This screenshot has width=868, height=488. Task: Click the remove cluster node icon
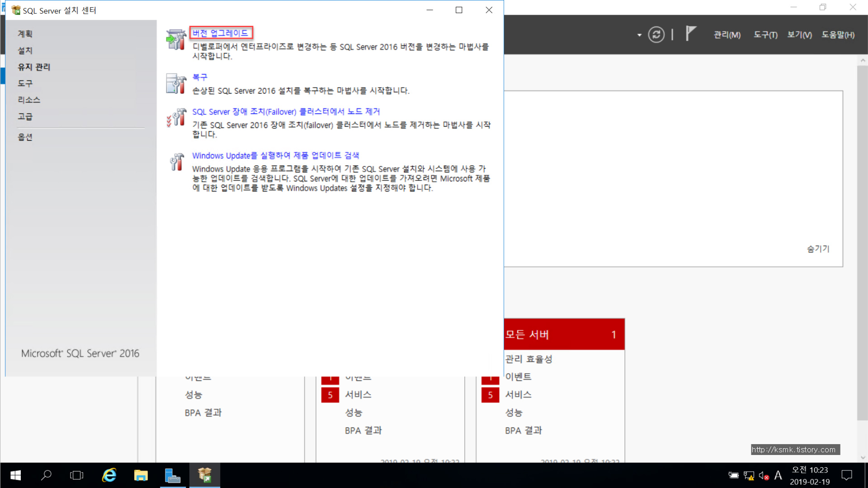click(x=176, y=118)
